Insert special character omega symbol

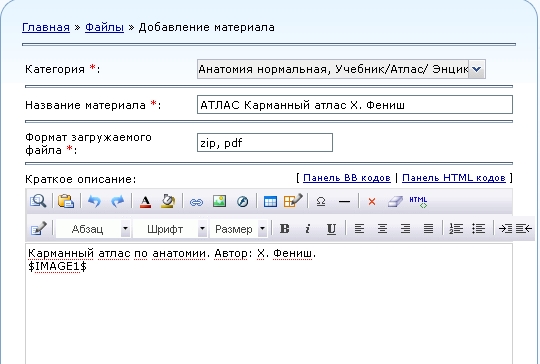coord(321,201)
